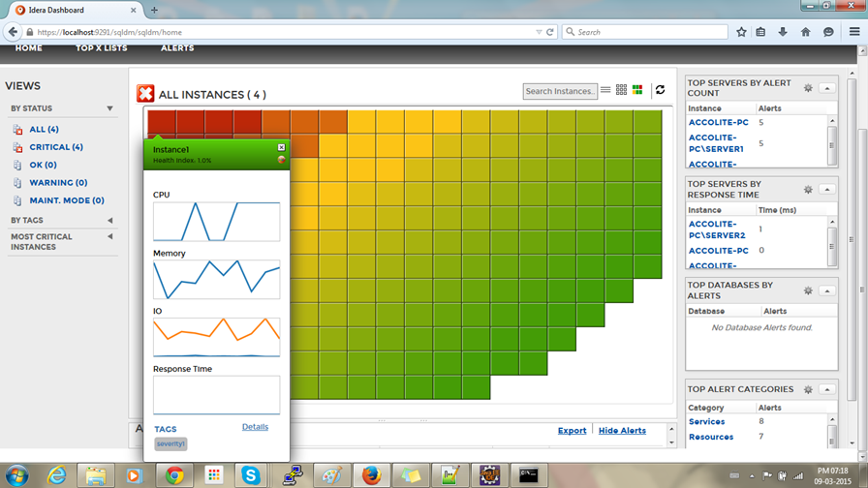Screen dimensions: 868x488
Task: Open Firefox from the taskbar
Action: click(x=371, y=475)
